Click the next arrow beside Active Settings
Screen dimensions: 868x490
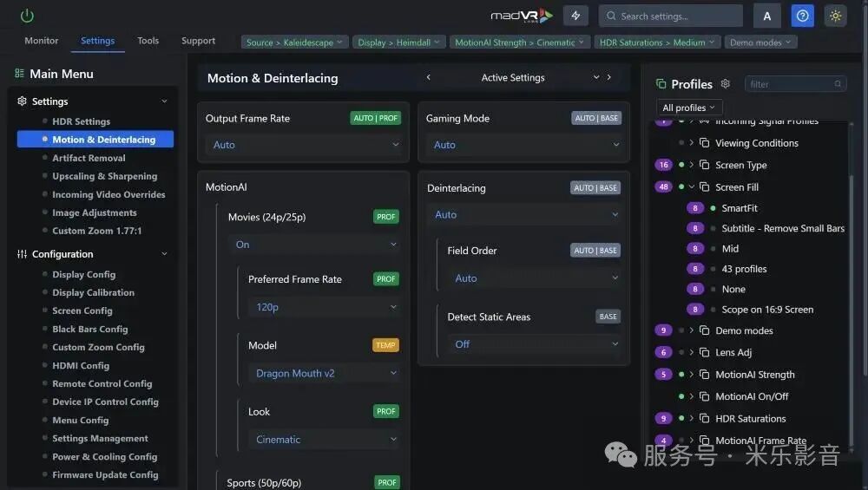609,77
